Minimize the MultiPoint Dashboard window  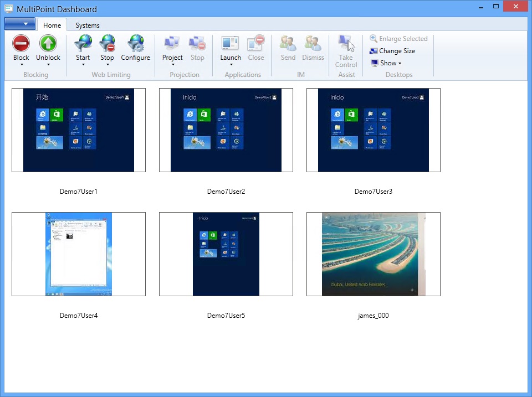click(481, 7)
